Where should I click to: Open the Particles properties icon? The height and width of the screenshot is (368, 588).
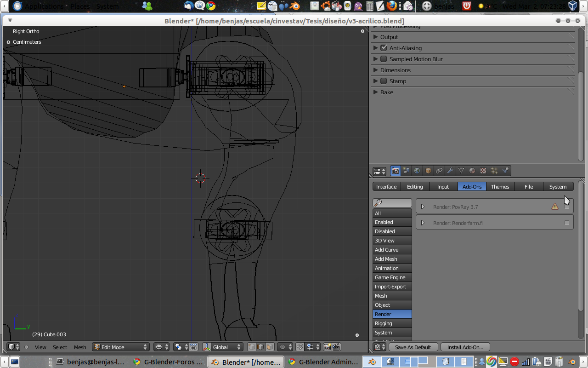click(494, 171)
